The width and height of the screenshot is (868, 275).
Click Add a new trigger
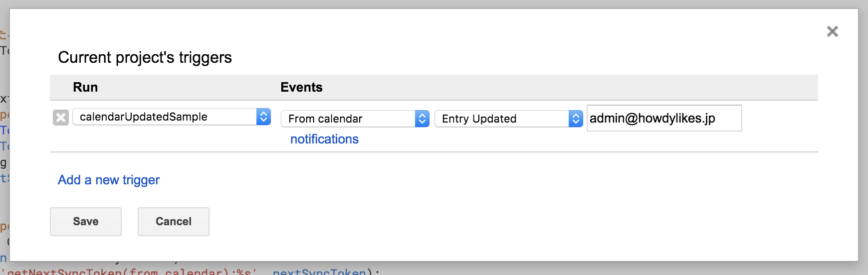(x=109, y=180)
